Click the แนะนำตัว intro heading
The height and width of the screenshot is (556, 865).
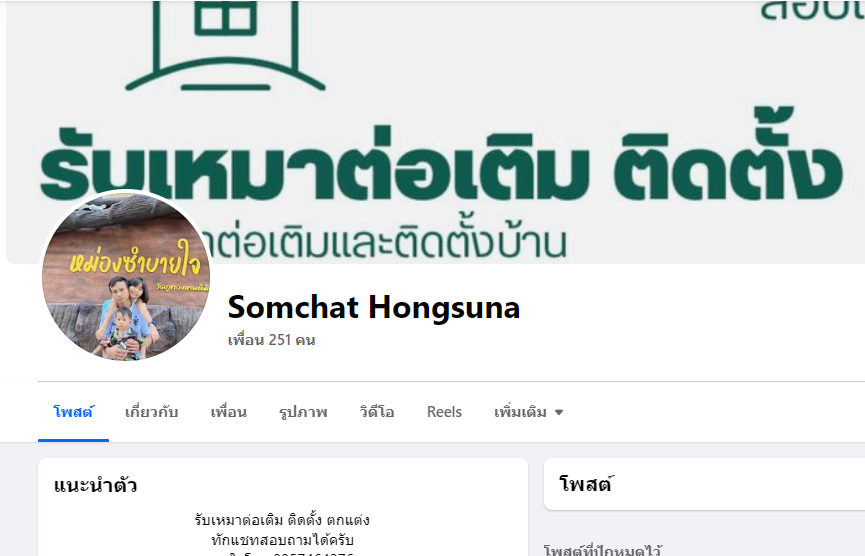click(x=95, y=485)
